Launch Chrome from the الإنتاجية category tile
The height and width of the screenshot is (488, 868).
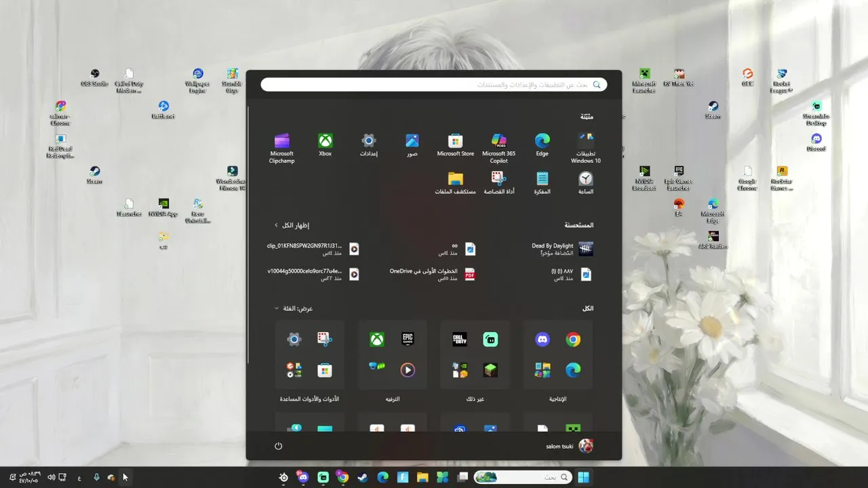coord(574,340)
